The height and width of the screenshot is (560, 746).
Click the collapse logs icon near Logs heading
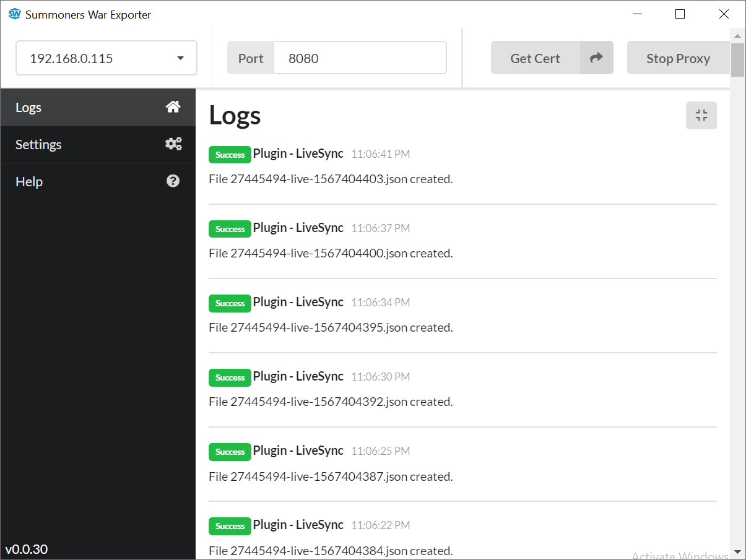701,115
